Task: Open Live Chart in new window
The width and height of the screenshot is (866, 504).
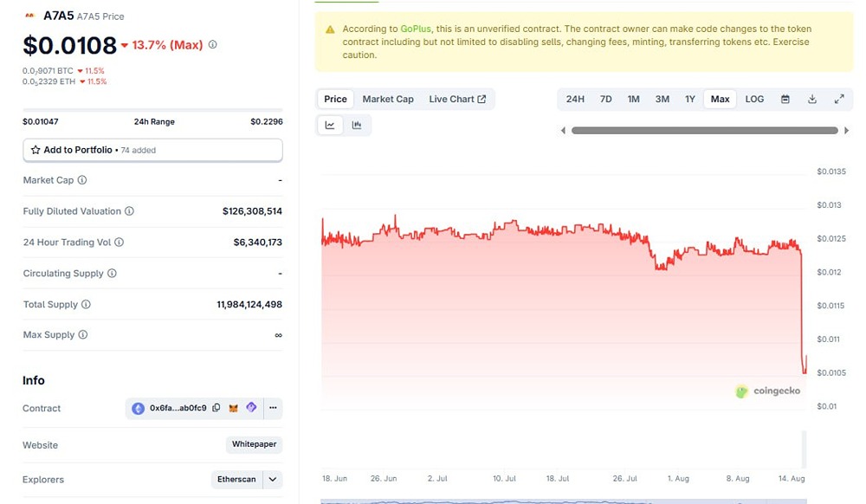Action: 457,99
